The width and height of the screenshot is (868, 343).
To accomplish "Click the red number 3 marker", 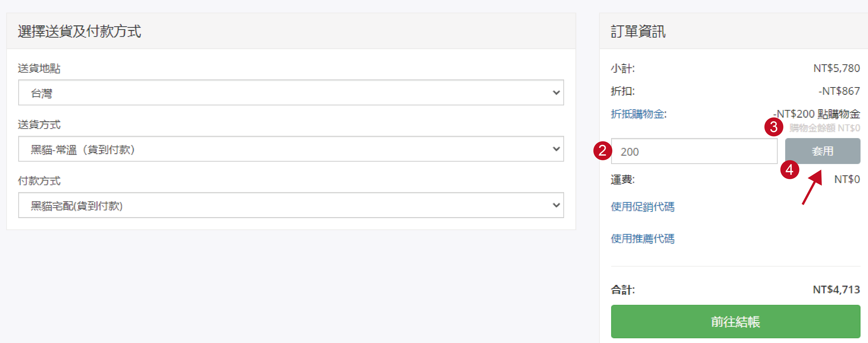I will (774, 127).
